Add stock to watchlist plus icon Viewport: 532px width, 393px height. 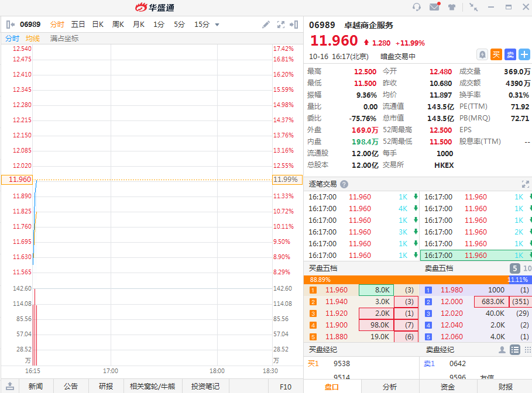[524, 54]
